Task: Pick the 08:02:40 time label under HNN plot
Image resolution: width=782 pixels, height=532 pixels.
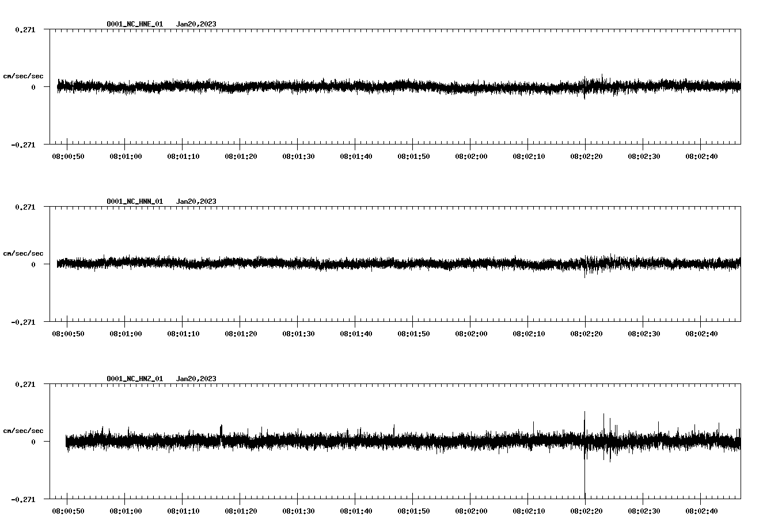Action: tap(701, 333)
